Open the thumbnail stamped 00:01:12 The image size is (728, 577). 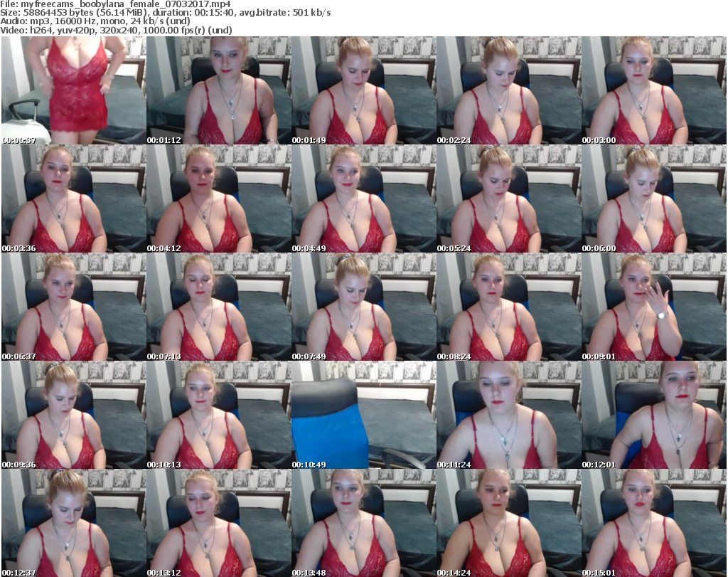click(x=219, y=90)
